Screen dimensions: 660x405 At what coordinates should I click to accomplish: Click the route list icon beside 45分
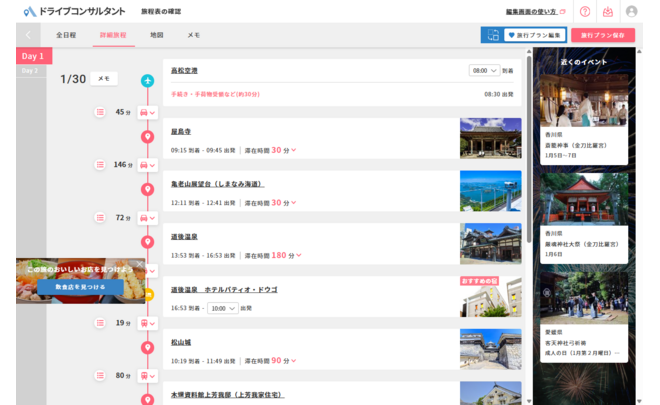tap(100, 112)
